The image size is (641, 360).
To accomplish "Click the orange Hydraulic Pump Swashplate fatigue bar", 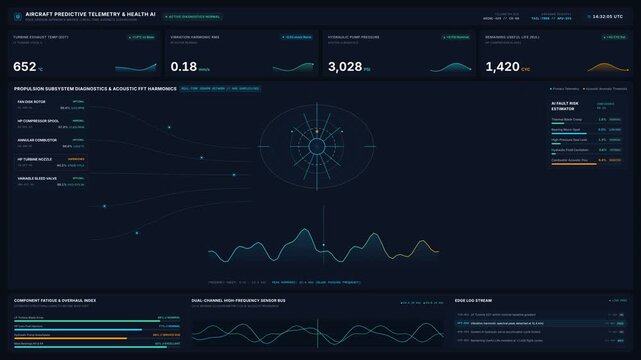I will [70, 338].
